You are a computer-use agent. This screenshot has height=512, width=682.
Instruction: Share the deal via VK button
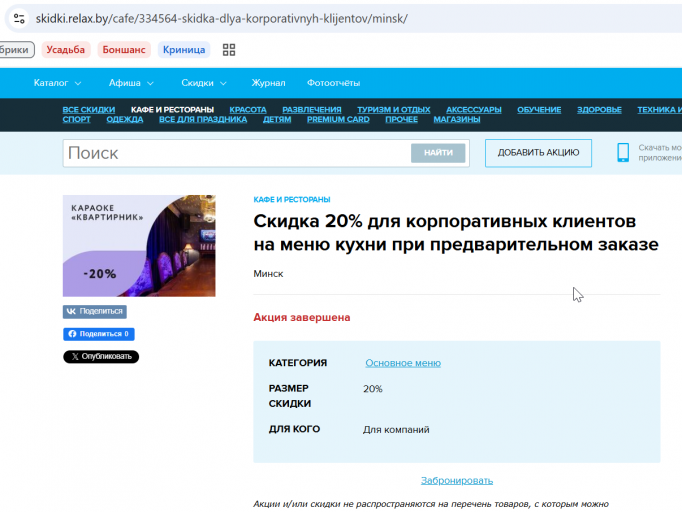(x=95, y=311)
